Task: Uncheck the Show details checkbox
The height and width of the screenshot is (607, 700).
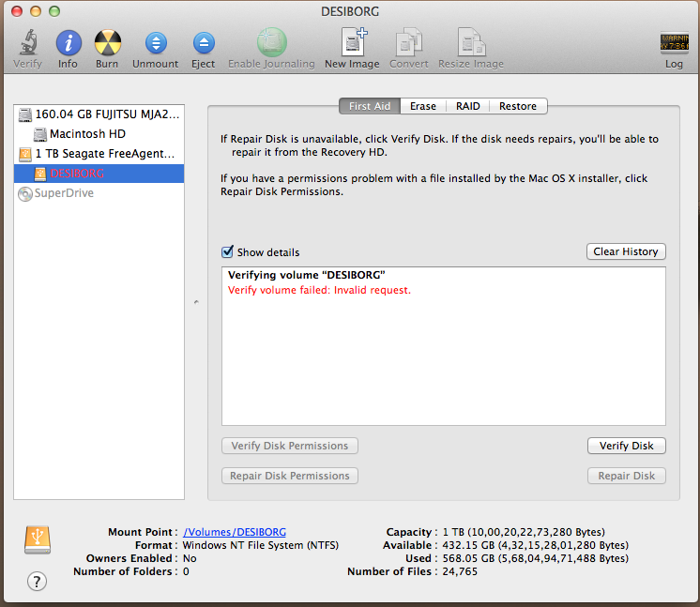Action: point(228,251)
